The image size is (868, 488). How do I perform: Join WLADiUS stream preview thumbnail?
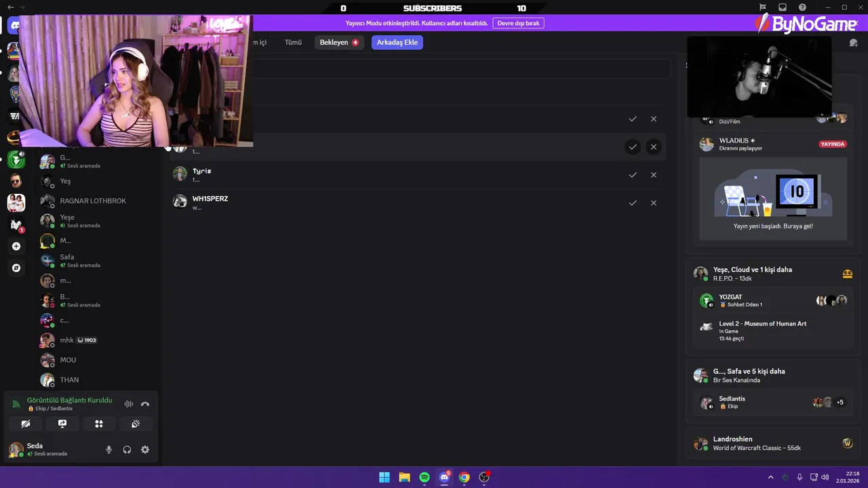coord(773,199)
